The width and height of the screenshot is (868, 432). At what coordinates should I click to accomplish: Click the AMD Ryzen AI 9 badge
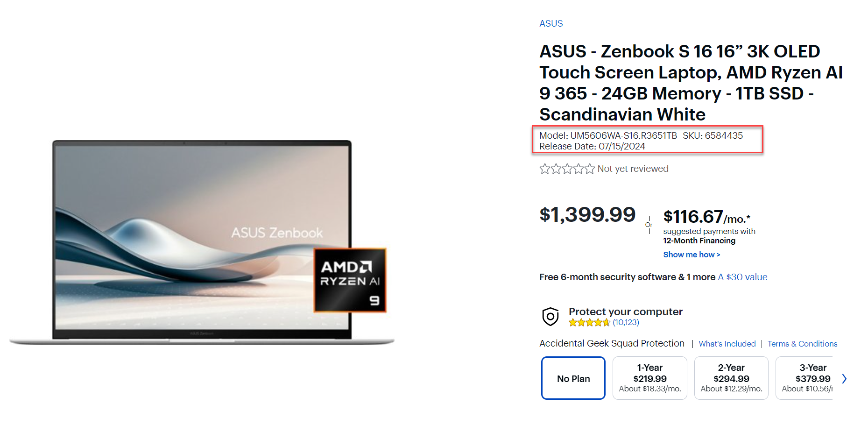350,280
